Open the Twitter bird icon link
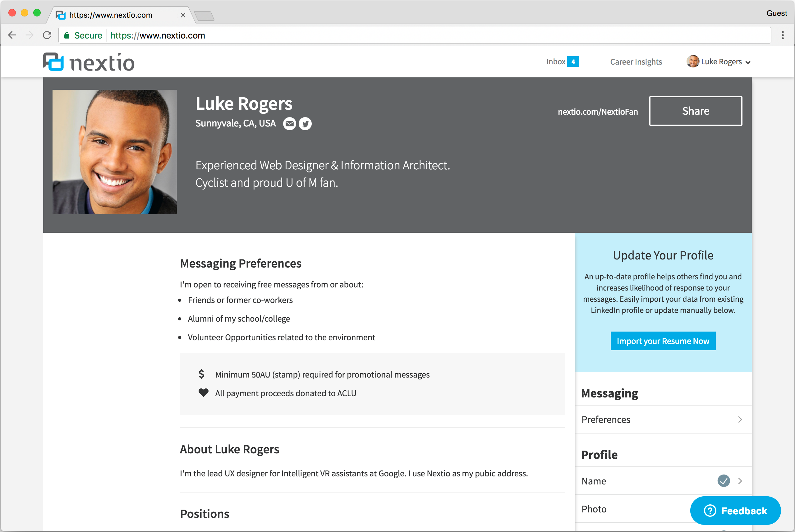 305,124
